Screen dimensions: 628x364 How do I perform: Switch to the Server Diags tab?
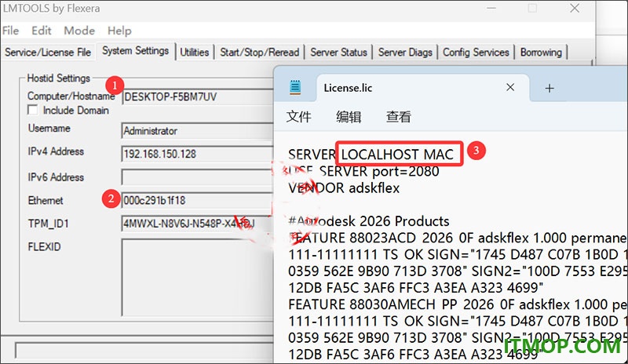pos(405,52)
